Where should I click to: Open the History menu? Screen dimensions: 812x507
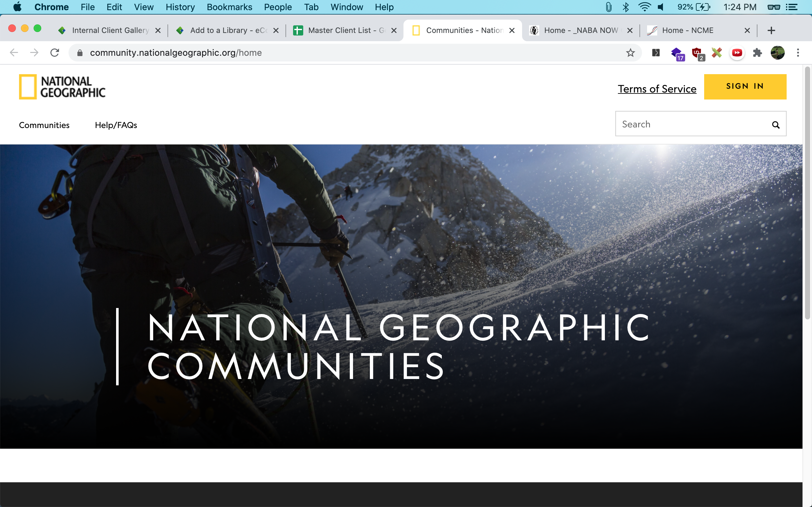pyautogui.click(x=180, y=7)
